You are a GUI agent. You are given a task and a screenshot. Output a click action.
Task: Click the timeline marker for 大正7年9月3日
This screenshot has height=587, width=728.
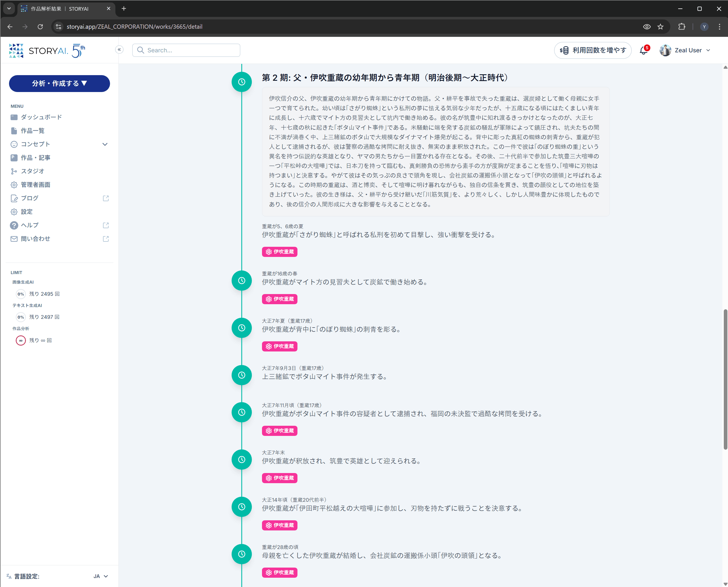pos(242,375)
